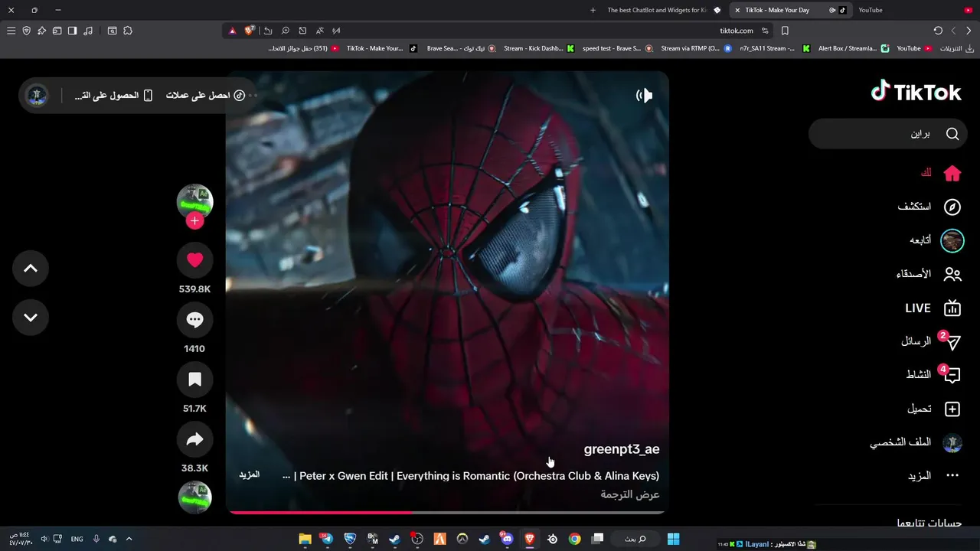Bookmark this page in Brave
Image resolution: width=980 pixels, height=551 pixels.
pos(785,31)
